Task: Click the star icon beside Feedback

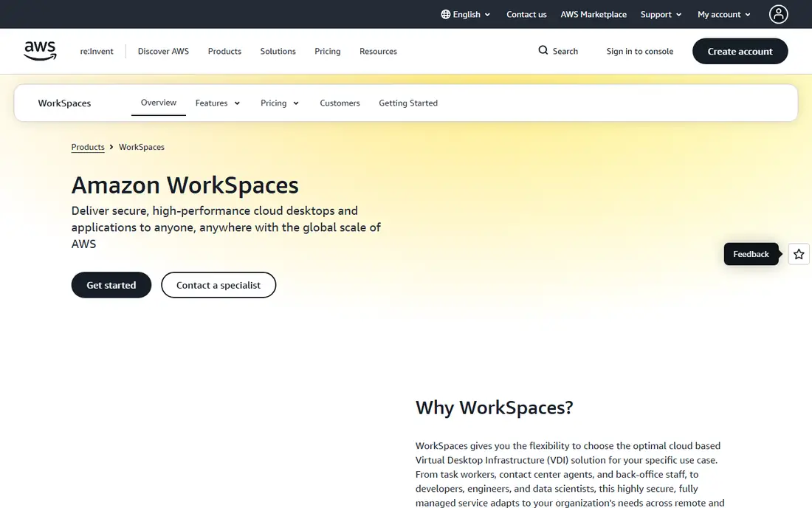Action: click(x=799, y=254)
